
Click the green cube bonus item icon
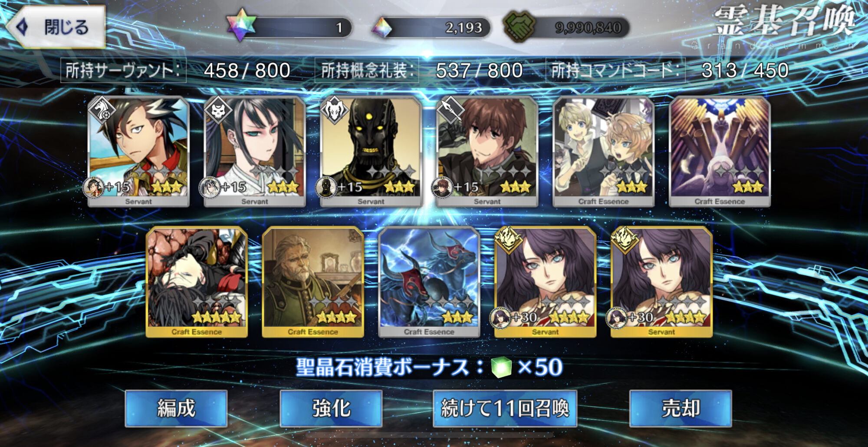tap(502, 368)
